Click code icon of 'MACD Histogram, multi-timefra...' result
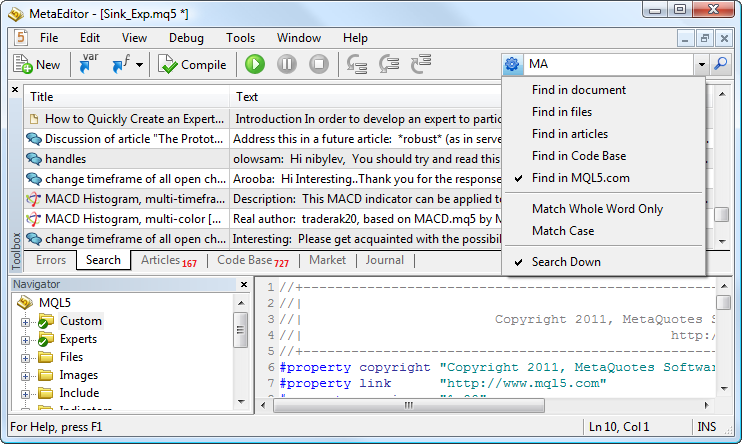Image resolution: width=742 pixels, height=444 pixels. click(x=34, y=199)
